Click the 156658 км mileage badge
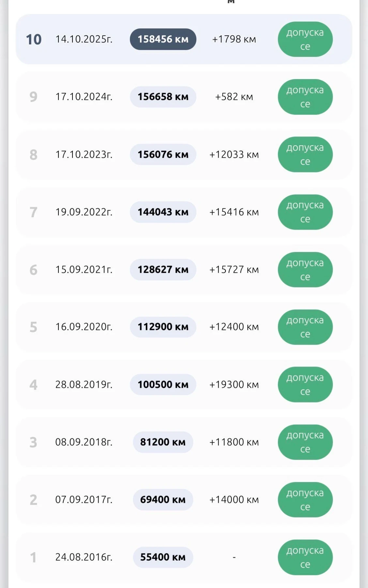Viewport: 368px width, 588px height. (x=163, y=97)
